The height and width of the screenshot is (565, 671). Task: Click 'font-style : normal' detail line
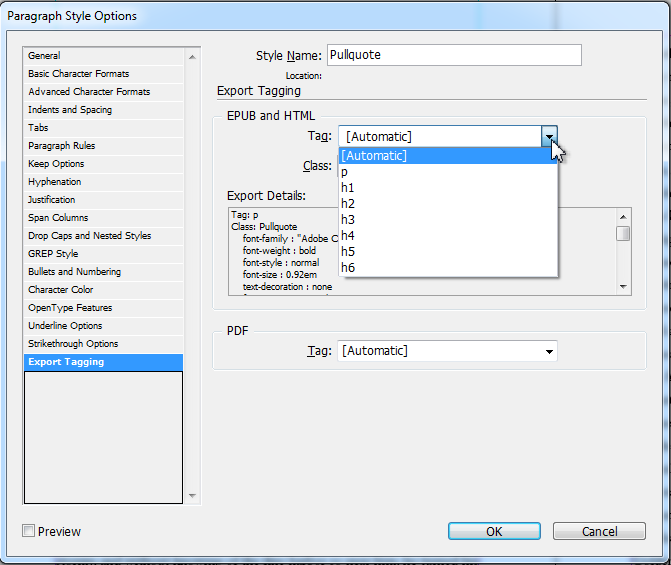(x=281, y=262)
